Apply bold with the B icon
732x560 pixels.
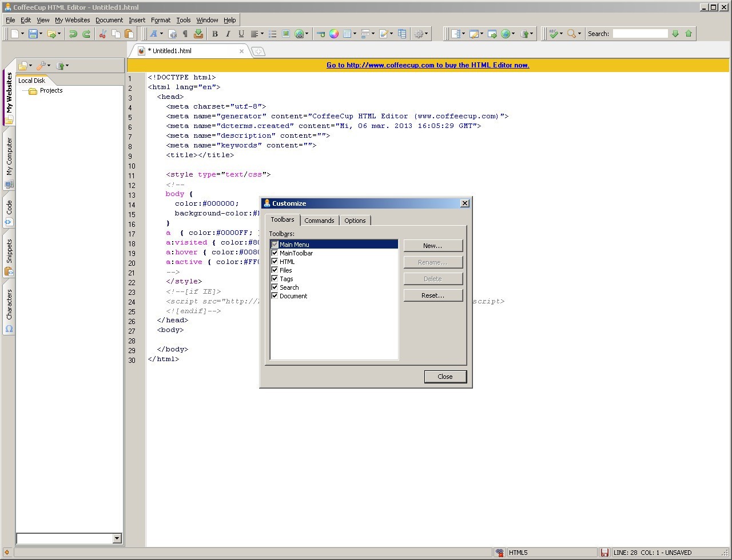tap(215, 34)
